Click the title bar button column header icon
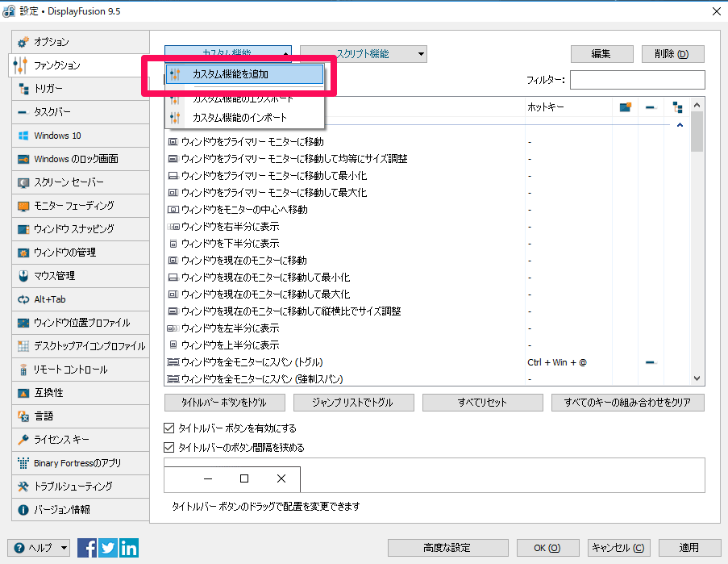The image size is (728, 564). pyautogui.click(x=626, y=107)
